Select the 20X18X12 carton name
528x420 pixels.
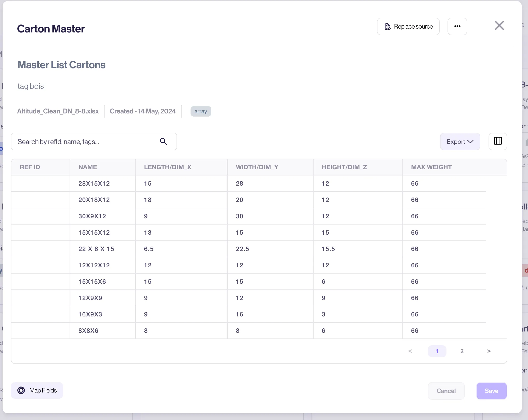pos(94,200)
